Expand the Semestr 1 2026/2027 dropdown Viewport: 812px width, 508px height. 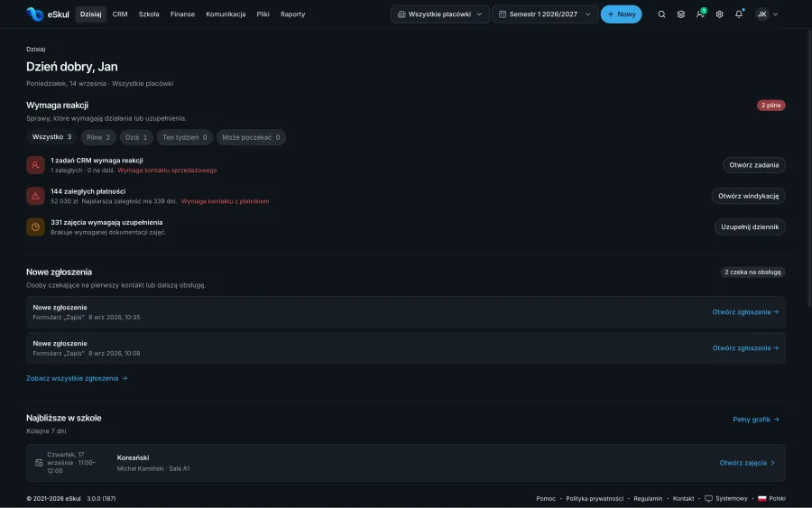[545, 14]
